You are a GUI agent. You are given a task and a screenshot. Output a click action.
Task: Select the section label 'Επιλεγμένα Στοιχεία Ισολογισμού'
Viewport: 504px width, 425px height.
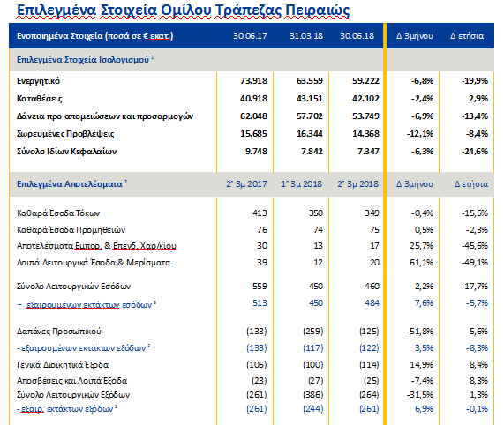pos(83,60)
